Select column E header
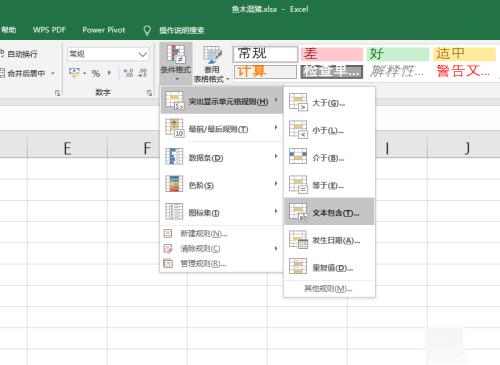Viewport: 500px width, 365px height. (67, 148)
